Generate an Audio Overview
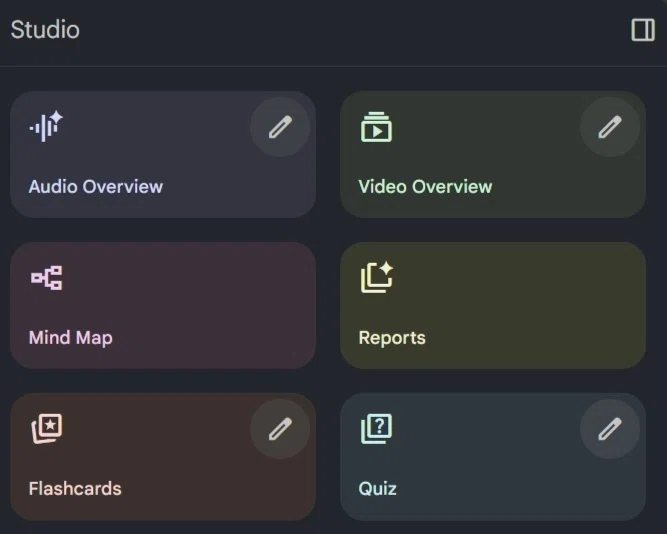This screenshot has height=534, width=667. click(163, 154)
